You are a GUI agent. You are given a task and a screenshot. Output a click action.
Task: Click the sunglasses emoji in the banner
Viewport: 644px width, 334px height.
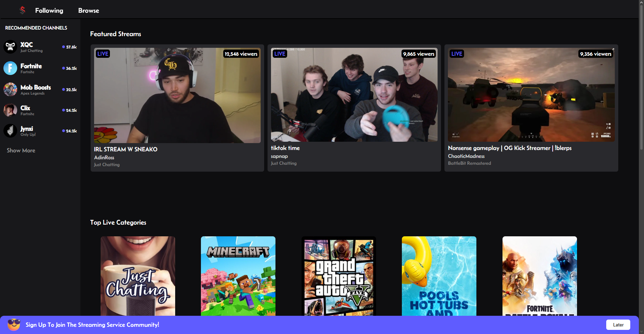tap(14, 325)
